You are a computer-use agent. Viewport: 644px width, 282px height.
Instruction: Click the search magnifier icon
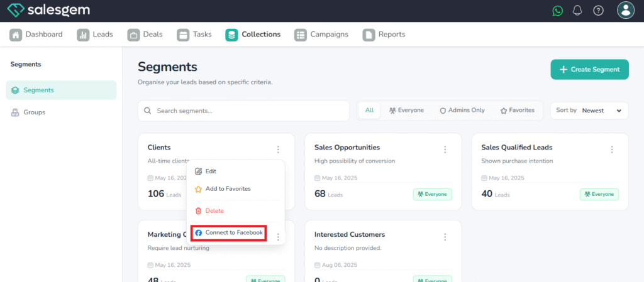[x=148, y=111]
